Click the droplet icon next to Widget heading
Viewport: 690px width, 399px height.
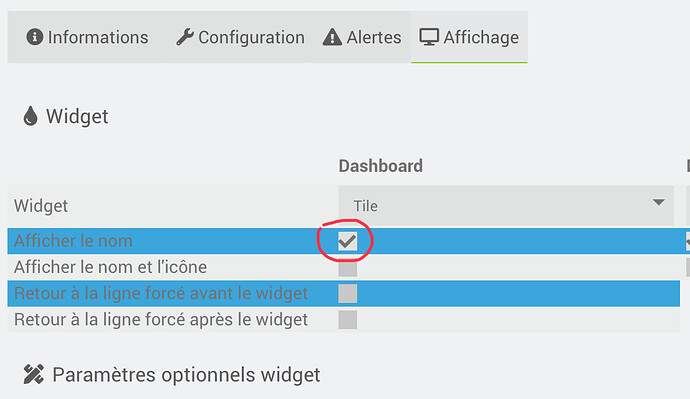[30, 116]
